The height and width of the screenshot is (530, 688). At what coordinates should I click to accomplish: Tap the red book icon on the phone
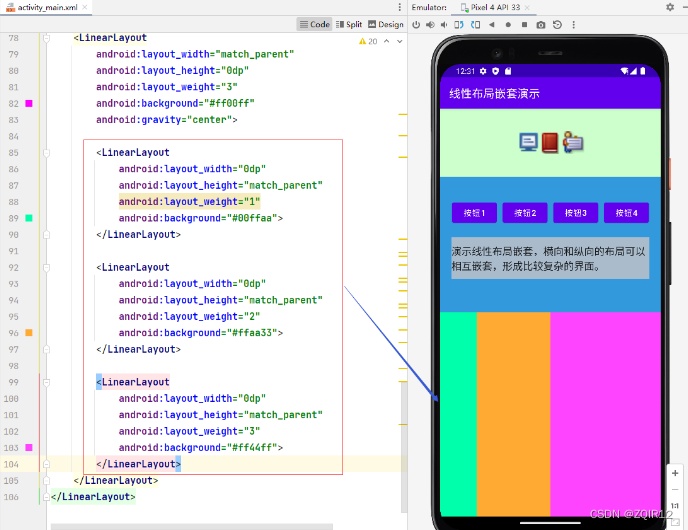pyautogui.click(x=549, y=143)
